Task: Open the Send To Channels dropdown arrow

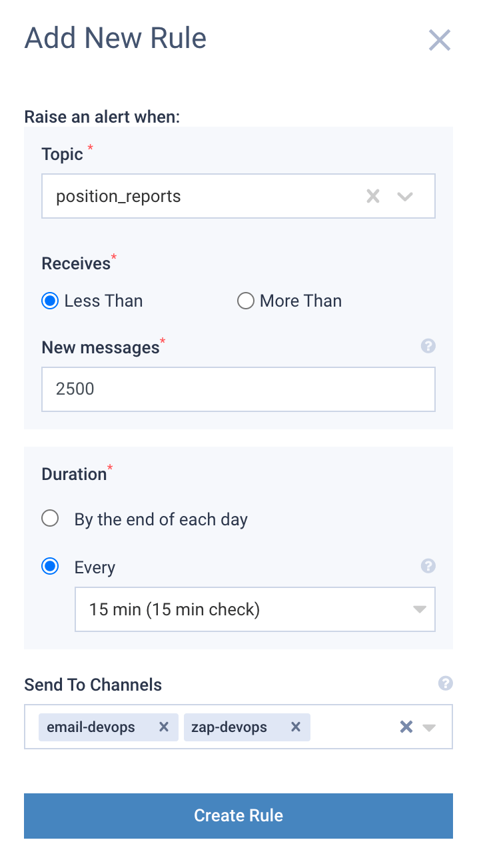Action: pyautogui.click(x=430, y=727)
